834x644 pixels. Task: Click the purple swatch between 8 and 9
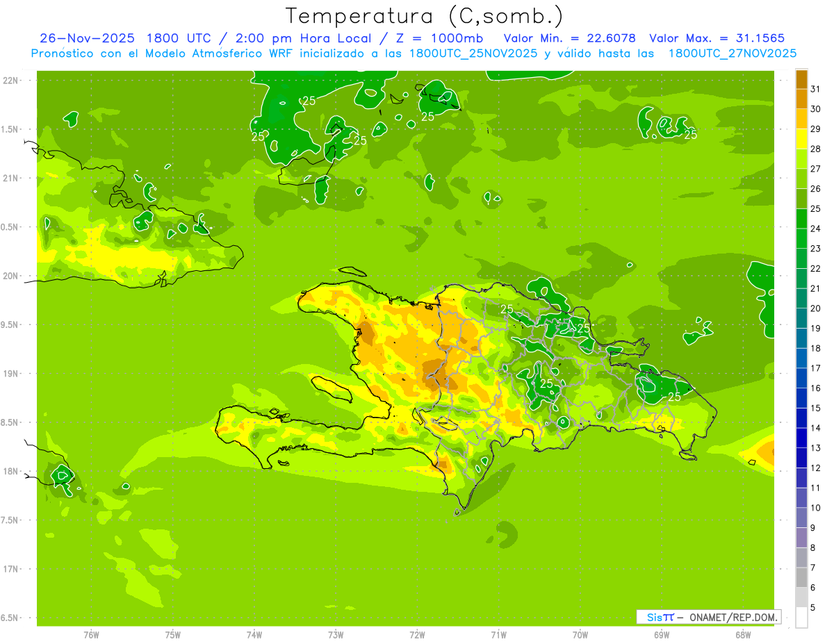click(x=801, y=538)
